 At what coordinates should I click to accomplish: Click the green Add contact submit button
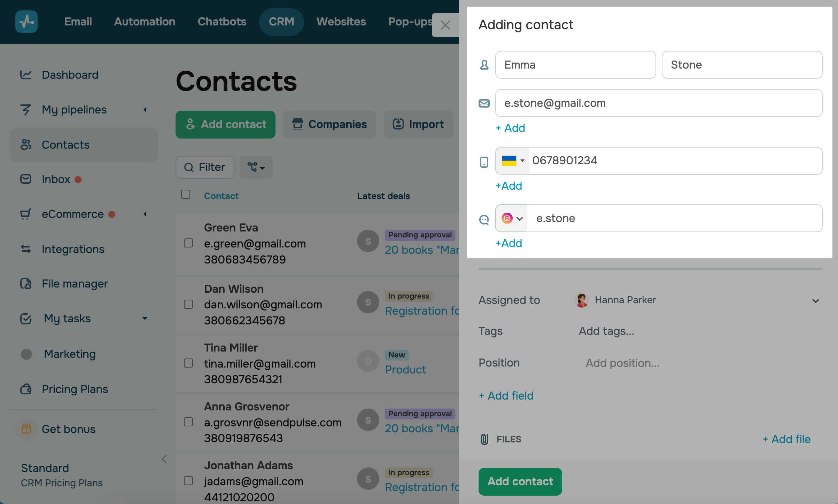tap(520, 481)
